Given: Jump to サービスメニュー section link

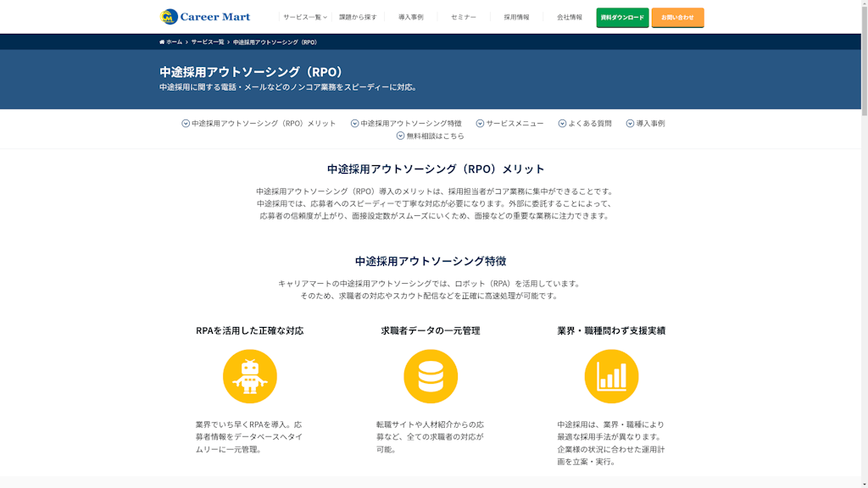Looking at the screenshot, I should click(x=515, y=124).
